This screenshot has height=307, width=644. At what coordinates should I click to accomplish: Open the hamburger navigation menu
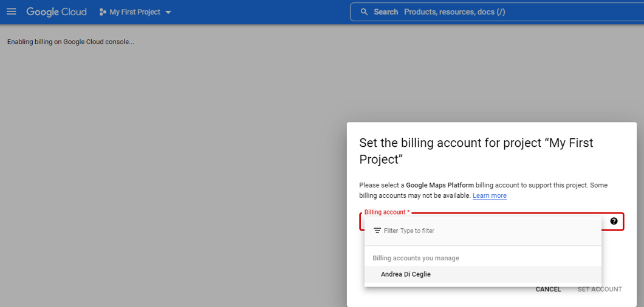12,12
